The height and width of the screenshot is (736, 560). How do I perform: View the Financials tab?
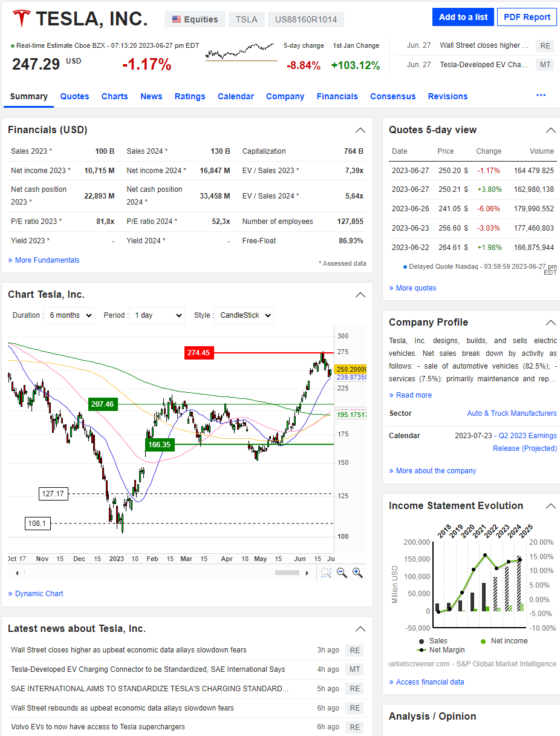[337, 96]
